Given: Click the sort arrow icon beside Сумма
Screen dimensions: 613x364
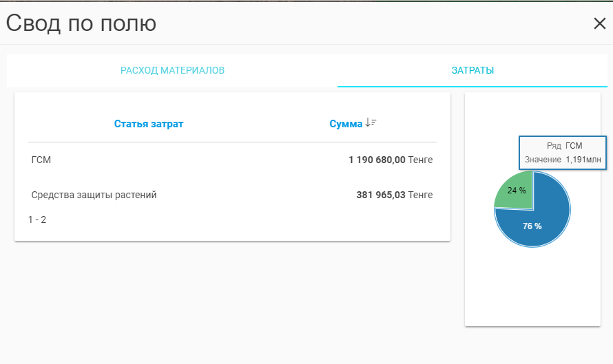Looking at the screenshot, I should (371, 122).
